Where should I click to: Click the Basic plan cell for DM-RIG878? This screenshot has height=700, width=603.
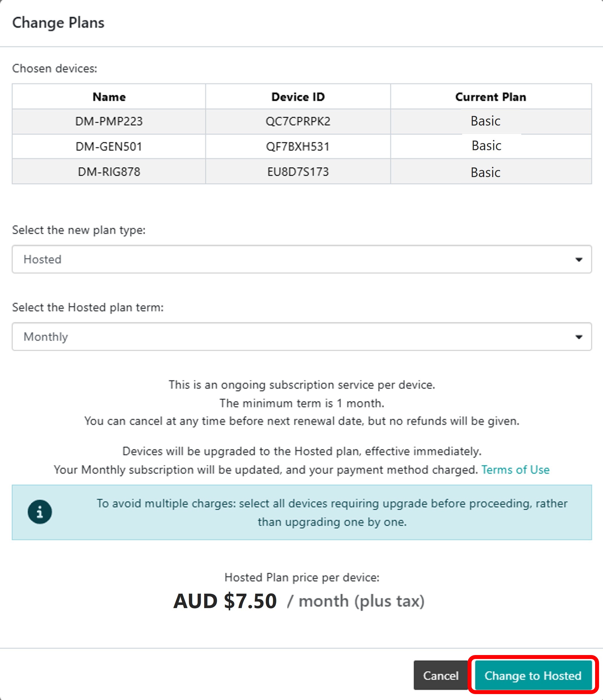pos(485,172)
